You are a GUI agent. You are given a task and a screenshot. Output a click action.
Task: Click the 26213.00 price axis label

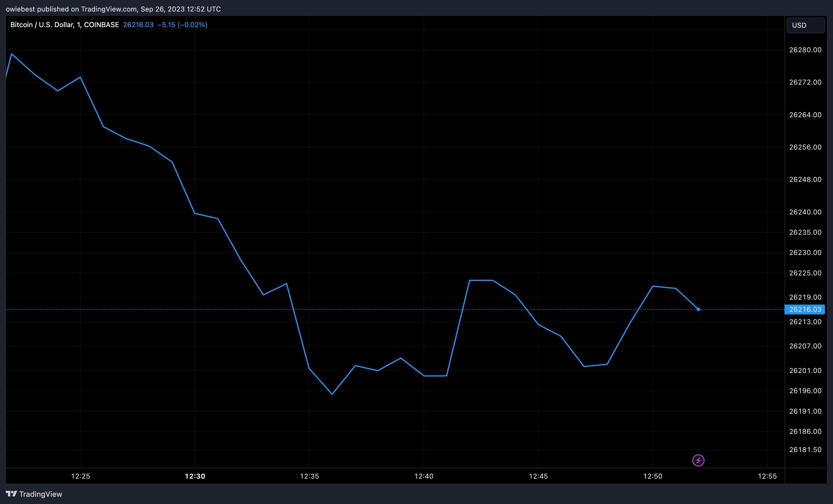coord(805,322)
